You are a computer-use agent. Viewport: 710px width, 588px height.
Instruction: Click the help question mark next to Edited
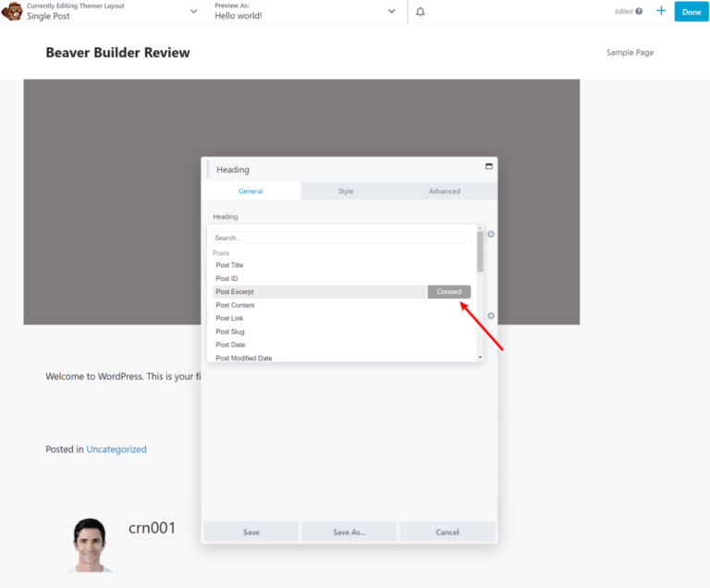coord(639,11)
